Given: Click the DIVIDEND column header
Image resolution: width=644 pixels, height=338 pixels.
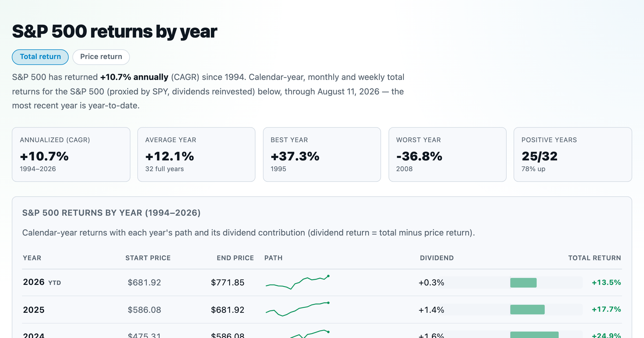Looking at the screenshot, I should click(437, 258).
